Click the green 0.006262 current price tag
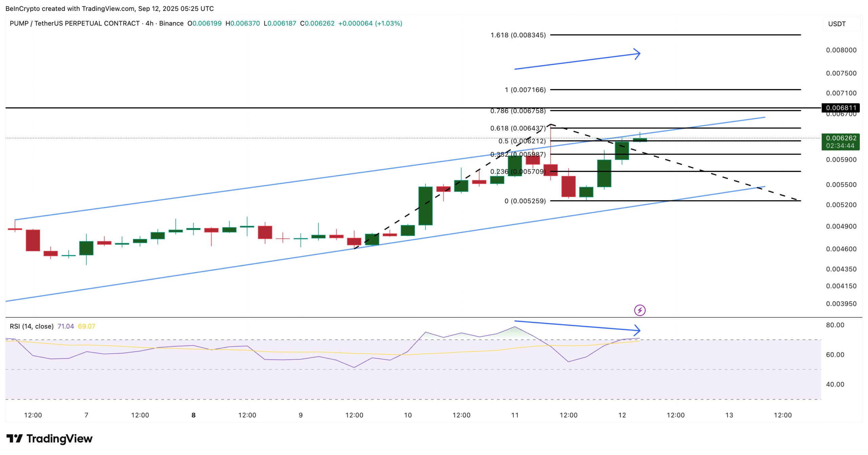This screenshot has height=455, width=868. click(x=840, y=138)
